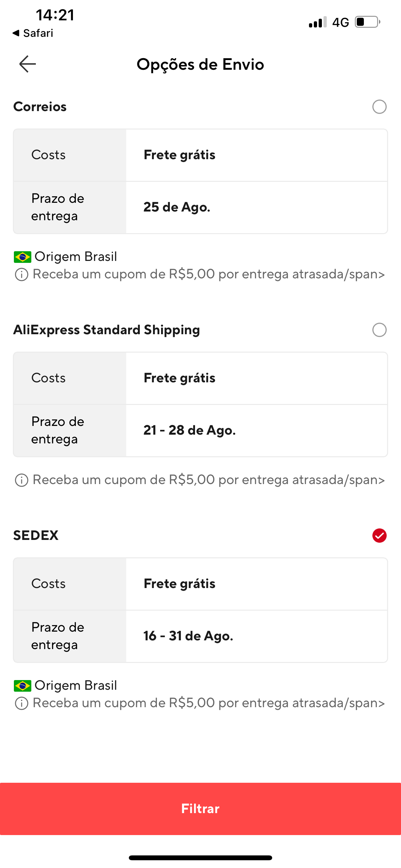The height and width of the screenshot is (868, 401).
Task: Tap the 25 de Ago. delivery date
Action: click(x=177, y=207)
